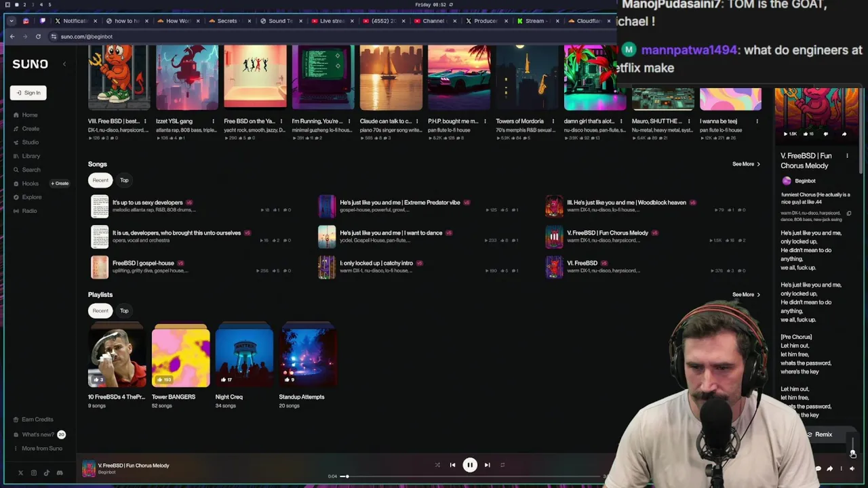Open the Explore page
The image size is (868, 488).
pos(27,197)
